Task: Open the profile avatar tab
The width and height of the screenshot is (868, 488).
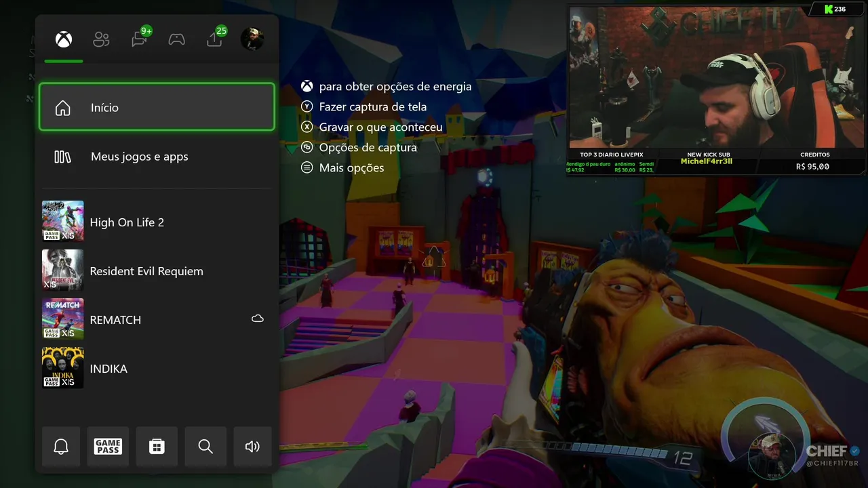Action: (252, 39)
